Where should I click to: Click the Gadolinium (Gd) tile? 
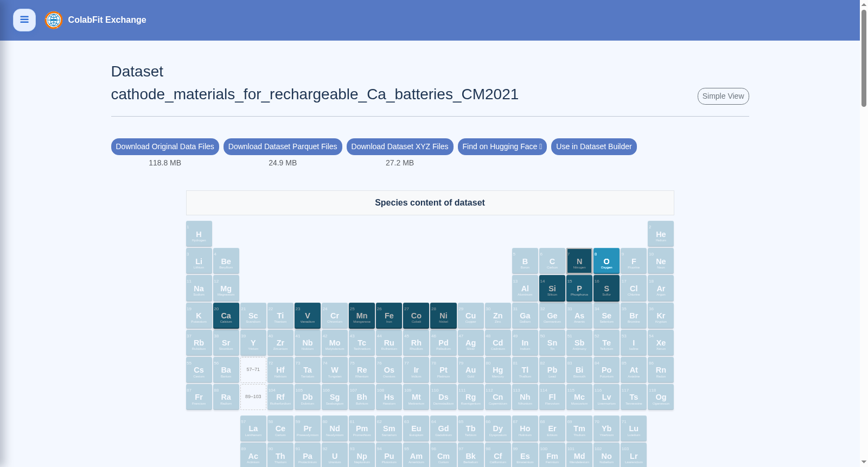pyautogui.click(x=443, y=428)
